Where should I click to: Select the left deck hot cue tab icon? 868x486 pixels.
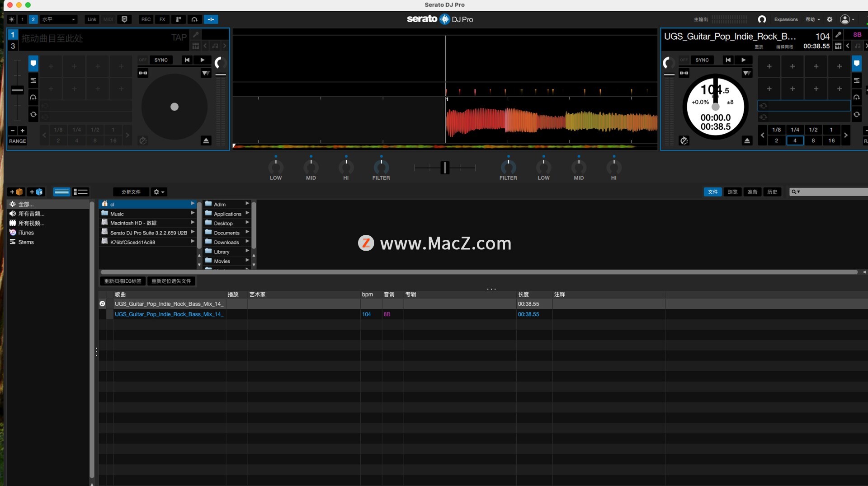coord(33,64)
